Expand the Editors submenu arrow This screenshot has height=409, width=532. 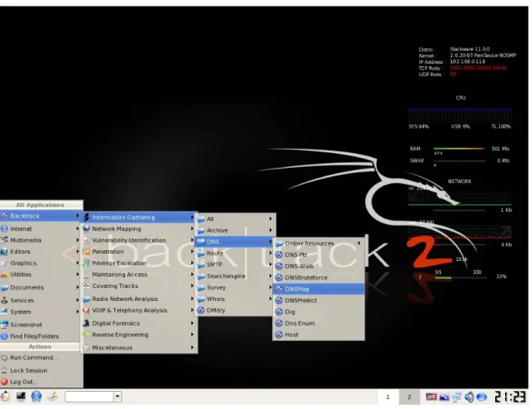pos(78,252)
